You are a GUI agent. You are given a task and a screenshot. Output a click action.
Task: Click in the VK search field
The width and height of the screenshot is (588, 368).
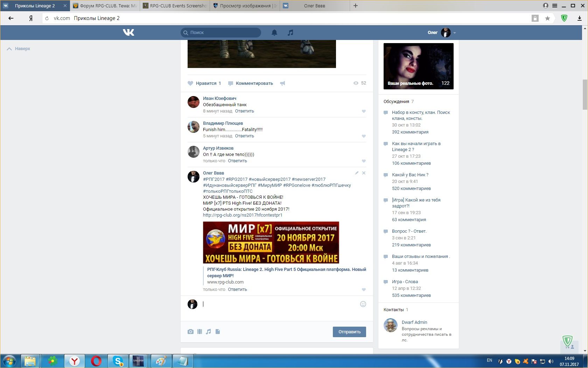coord(221,33)
